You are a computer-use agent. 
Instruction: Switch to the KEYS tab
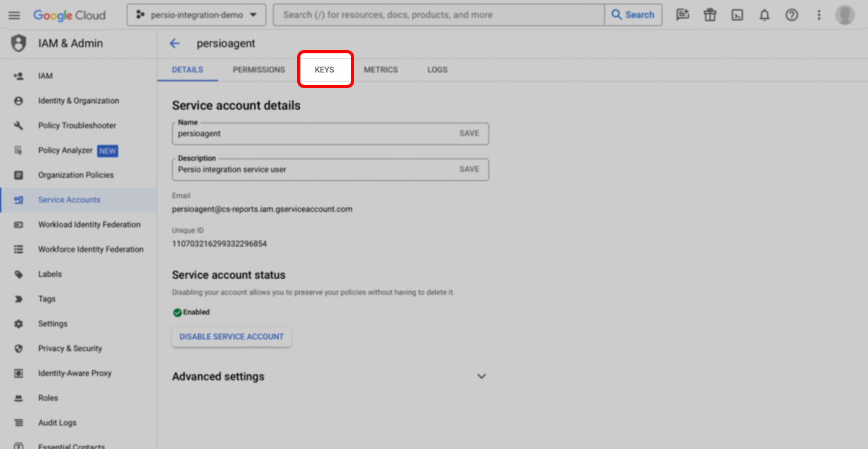click(324, 69)
